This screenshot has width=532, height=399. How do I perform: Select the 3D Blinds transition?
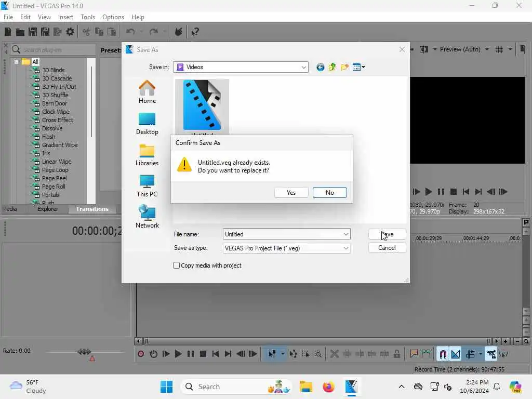(x=54, y=70)
